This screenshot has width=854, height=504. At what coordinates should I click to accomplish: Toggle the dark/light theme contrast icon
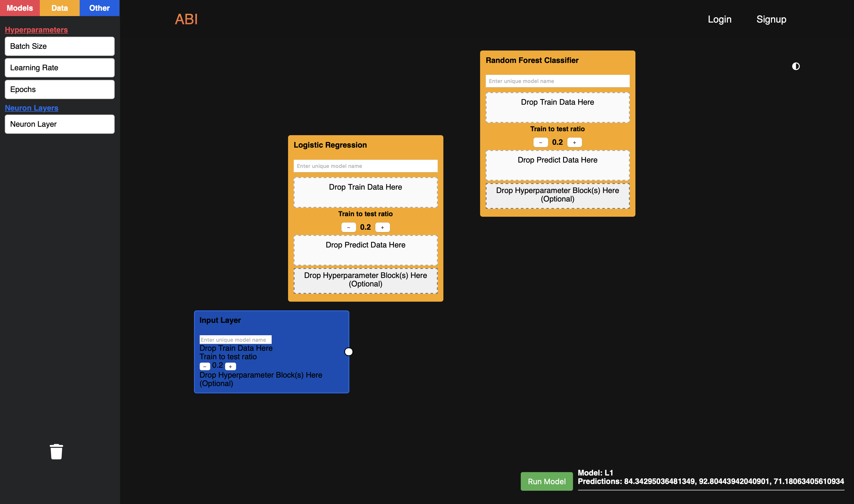796,66
